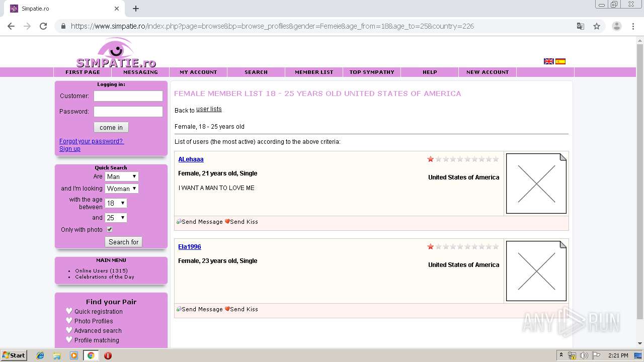Open Quick registration link
The height and width of the screenshot is (362, 644).
coord(99,312)
